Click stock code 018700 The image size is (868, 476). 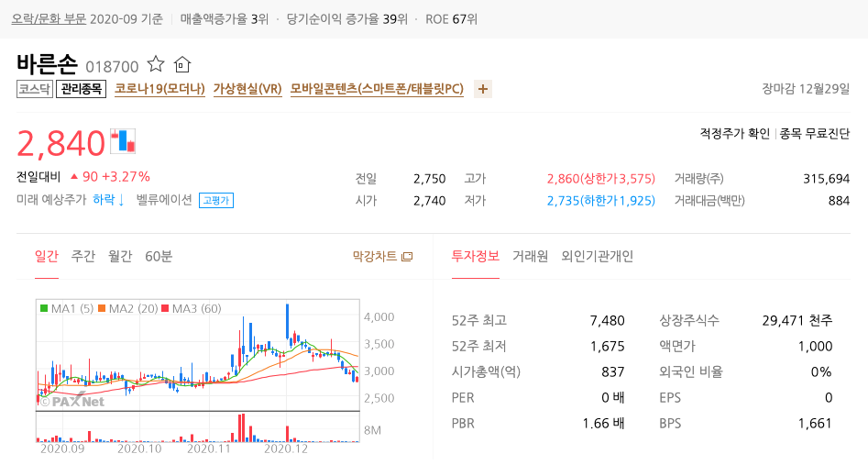point(112,67)
